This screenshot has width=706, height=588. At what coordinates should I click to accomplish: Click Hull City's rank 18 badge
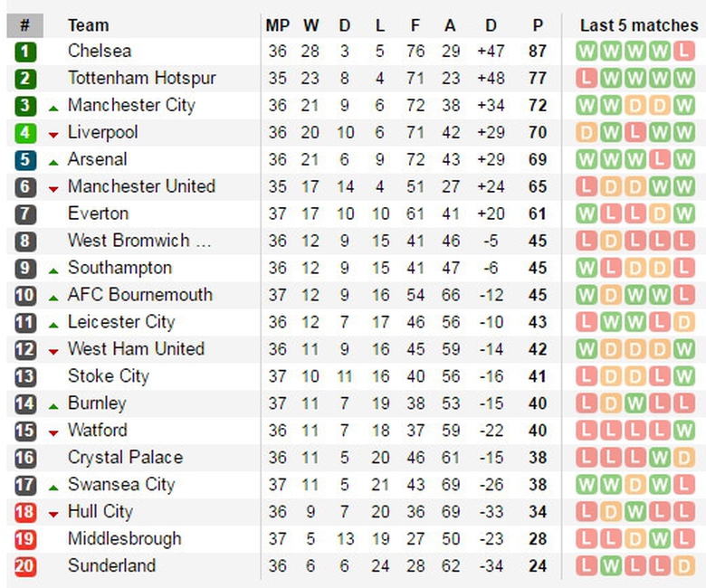[25, 513]
